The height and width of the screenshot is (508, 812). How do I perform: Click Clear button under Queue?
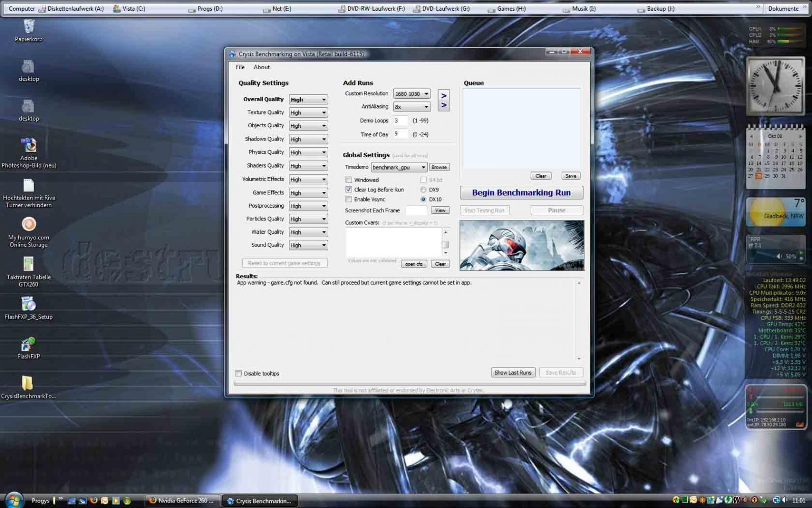point(541,176)
